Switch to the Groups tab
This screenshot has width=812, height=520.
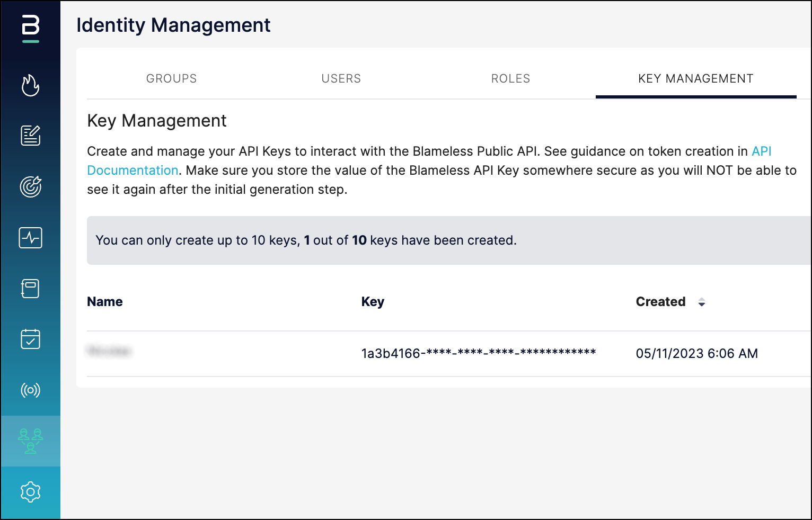172,78
